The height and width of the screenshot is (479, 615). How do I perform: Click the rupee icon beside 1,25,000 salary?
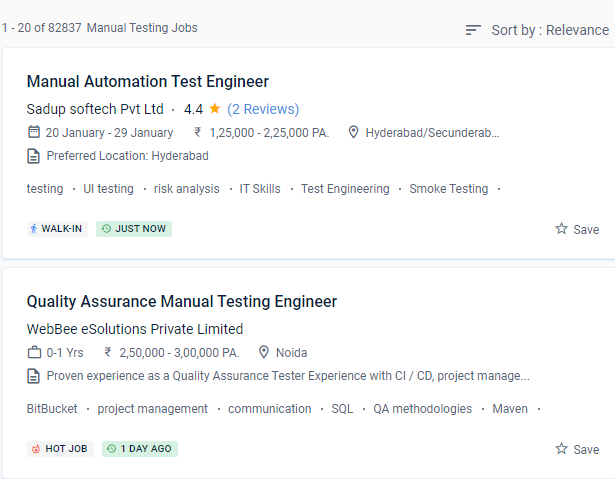tap(198, 132)
